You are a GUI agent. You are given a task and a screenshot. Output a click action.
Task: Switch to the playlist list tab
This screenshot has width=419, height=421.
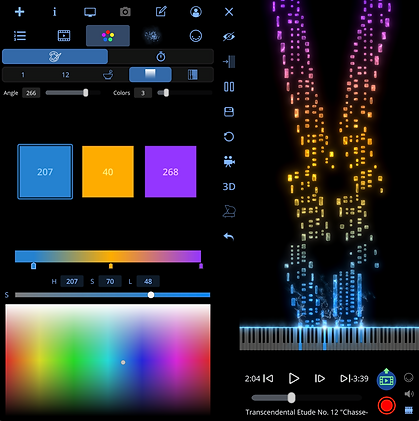click(20, 36)
